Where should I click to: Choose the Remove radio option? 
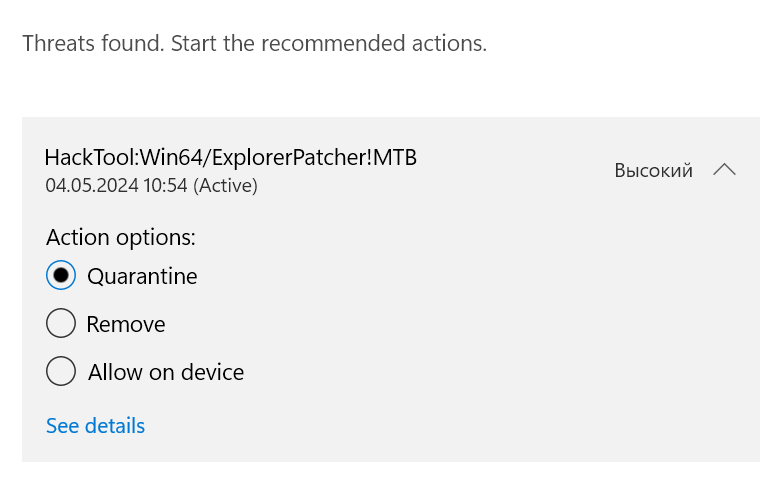point(61,323)
